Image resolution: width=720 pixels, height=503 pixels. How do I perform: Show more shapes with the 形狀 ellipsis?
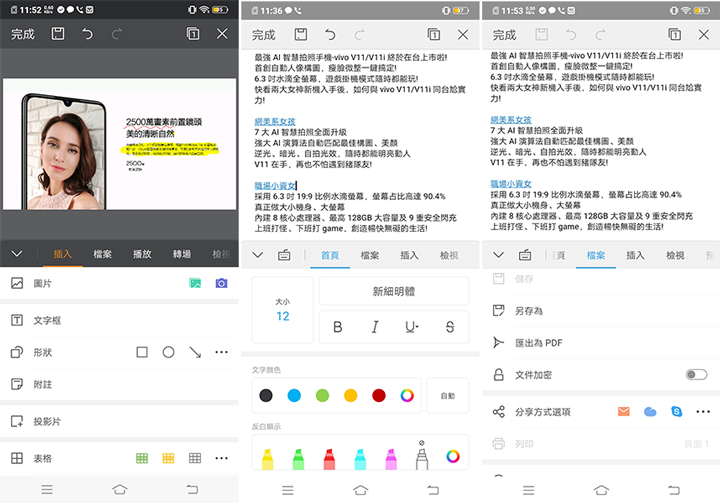pos(221,352)
